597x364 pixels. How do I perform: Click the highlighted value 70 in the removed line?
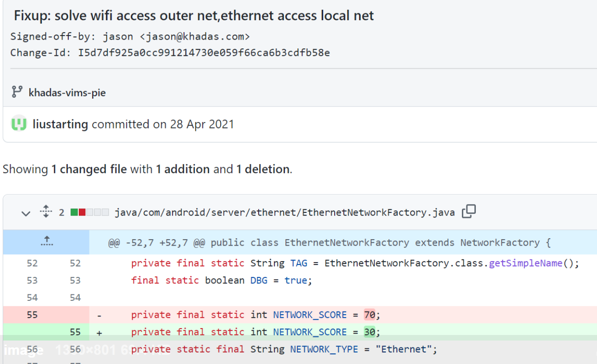369,315
